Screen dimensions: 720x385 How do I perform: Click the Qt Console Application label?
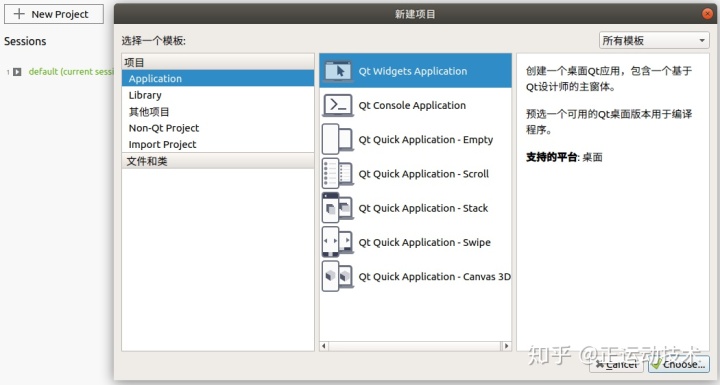[x=412, y=105]
